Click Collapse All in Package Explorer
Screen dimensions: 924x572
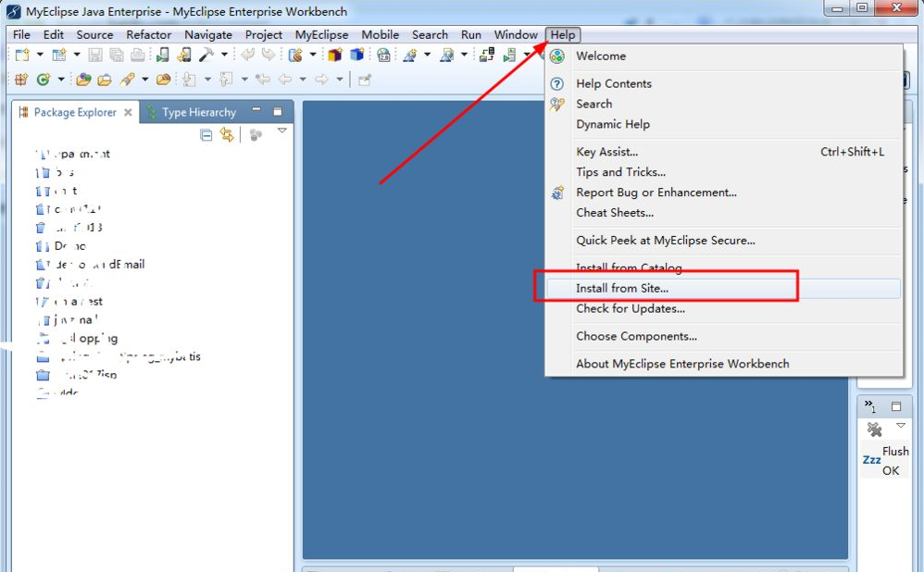(x=206, y=135)
